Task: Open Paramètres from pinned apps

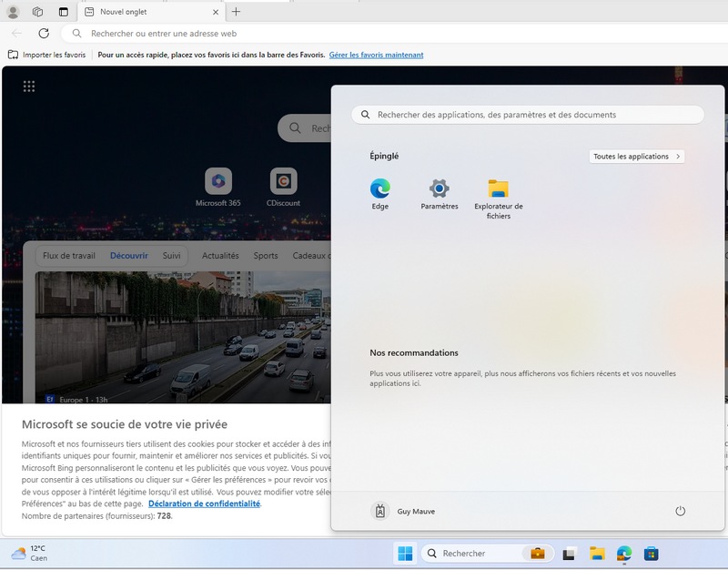Action: (x=440, y=195)
